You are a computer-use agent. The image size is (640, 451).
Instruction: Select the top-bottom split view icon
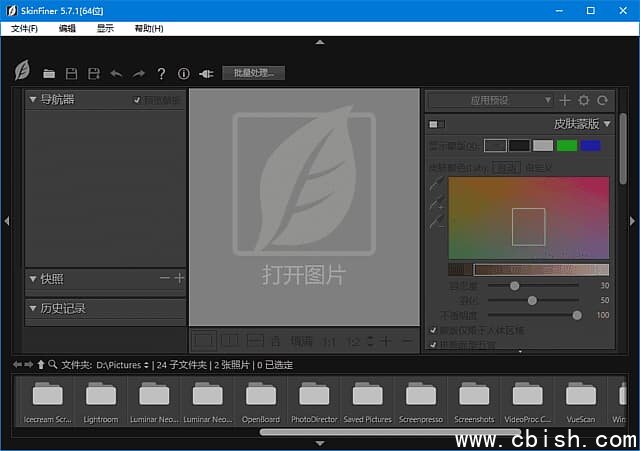click(x=256, y=341)
